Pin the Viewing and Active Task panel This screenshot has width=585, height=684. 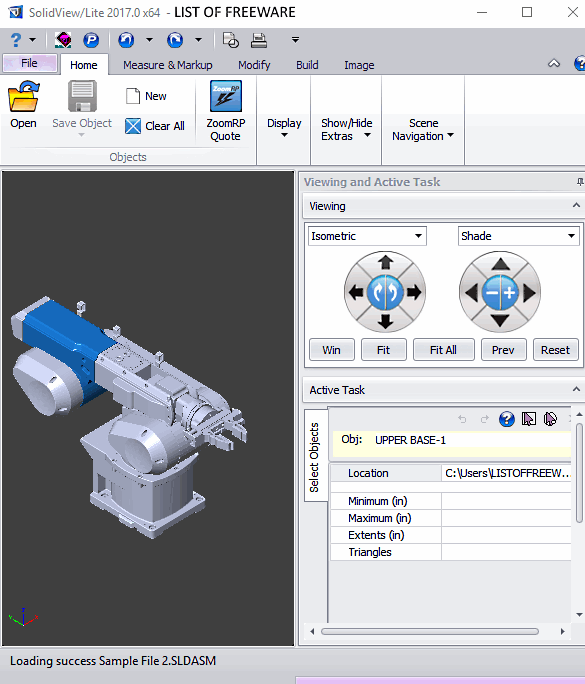click(580, 182)
